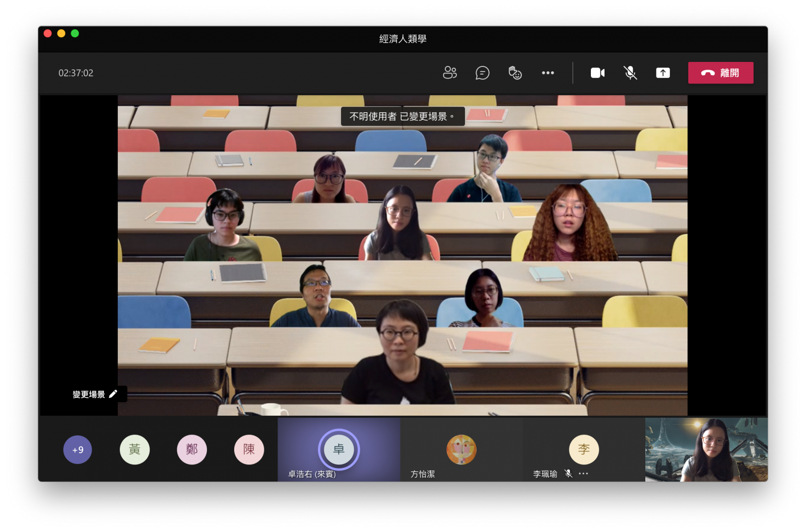Open more options for 李珮瑜
This screenshot has height=532, width=806.
583,474
